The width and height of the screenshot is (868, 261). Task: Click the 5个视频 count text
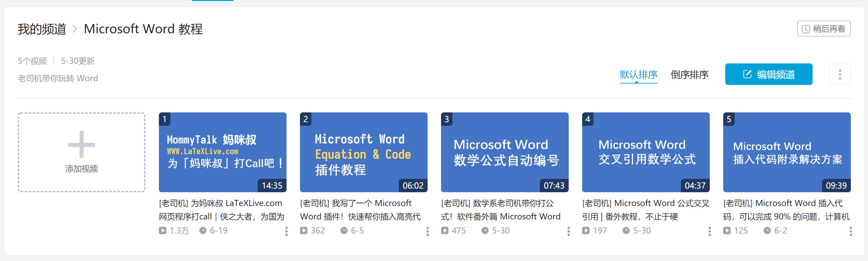point(32,61)
